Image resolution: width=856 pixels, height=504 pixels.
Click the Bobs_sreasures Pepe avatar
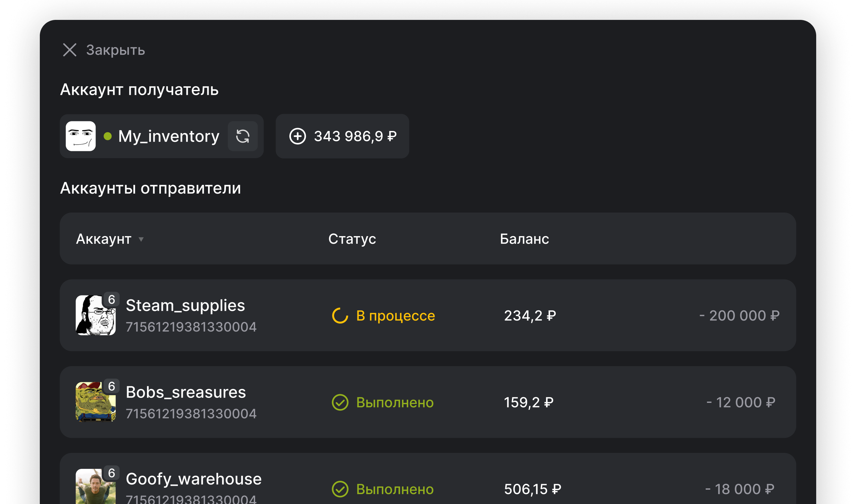pos(96,402)
